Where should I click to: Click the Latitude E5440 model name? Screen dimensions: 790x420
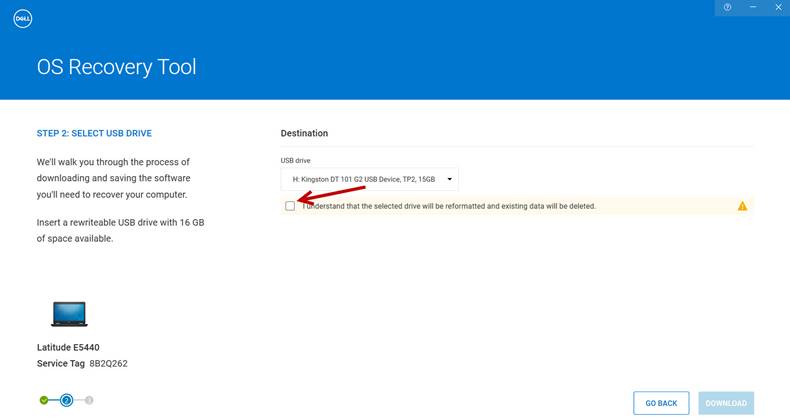coord(68,348)
